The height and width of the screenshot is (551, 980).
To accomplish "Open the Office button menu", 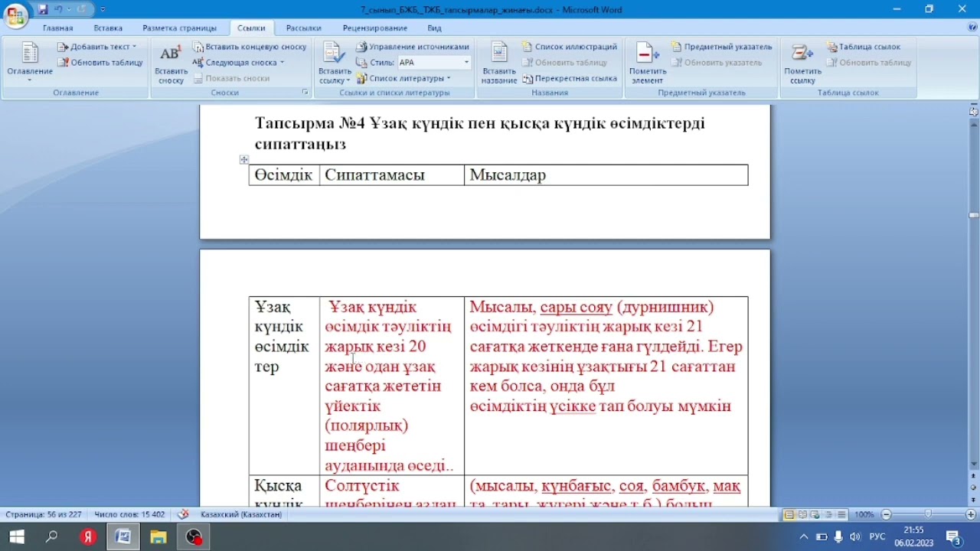I will point(15,15).
